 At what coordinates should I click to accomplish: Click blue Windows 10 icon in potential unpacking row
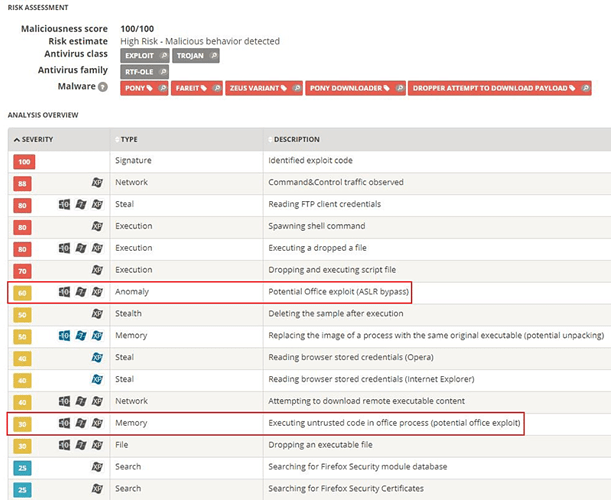(x=64, y=335)
